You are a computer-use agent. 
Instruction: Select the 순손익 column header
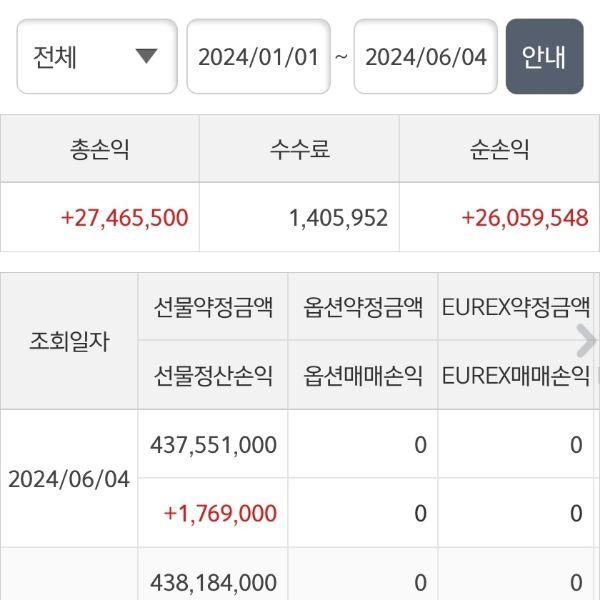pyautogui.click(x=499, y=150)
